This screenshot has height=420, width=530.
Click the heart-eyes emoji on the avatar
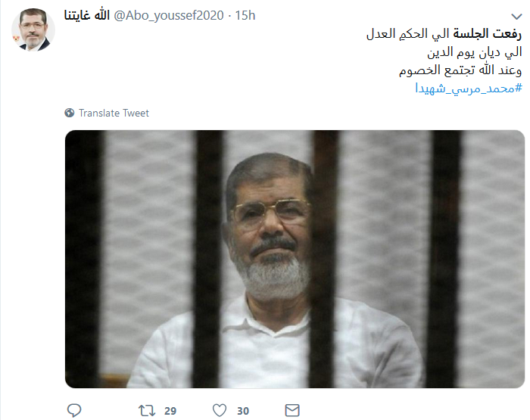16,39
